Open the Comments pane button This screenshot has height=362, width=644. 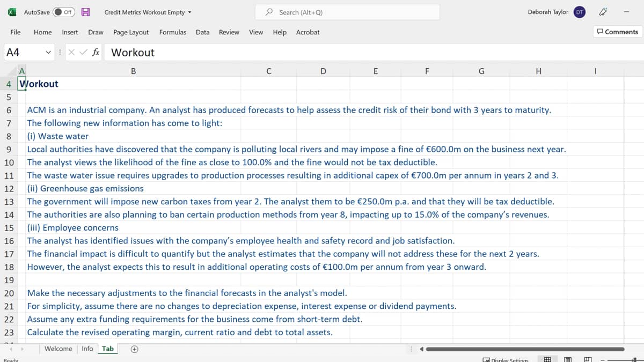[x=618, y=32]
